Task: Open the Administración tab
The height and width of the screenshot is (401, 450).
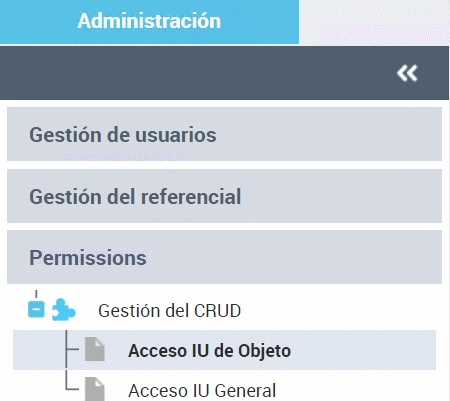Action: pyautogui.click(x=149, y=22)
